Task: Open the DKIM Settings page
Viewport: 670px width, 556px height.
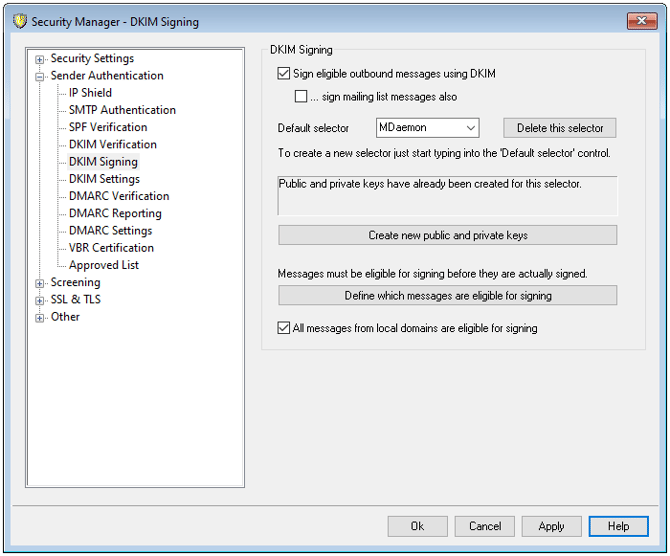Action: pyautogui.click(x=104, y=179)
